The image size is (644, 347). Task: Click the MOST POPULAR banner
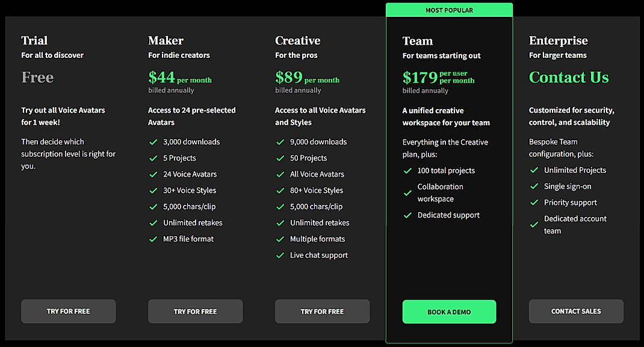(449, 10)
